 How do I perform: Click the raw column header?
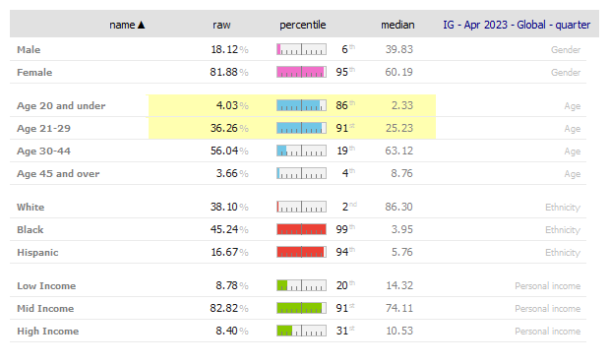pos(221,25)
